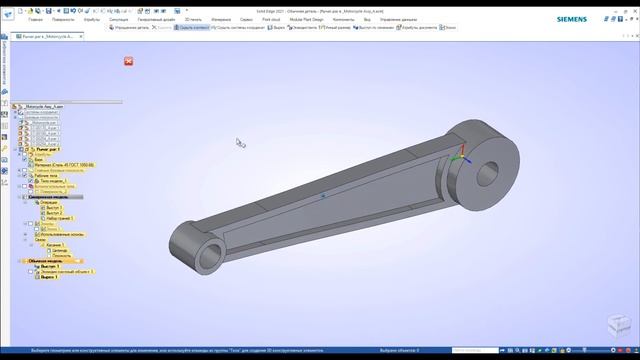Open the Управление данными ribbon tab

point(398,19)
